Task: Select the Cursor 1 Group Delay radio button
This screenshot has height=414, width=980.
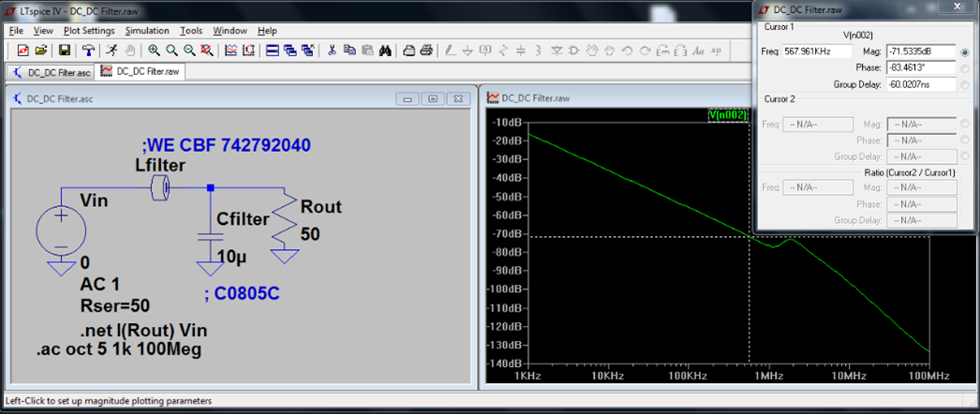Action: tap(965, 85)
